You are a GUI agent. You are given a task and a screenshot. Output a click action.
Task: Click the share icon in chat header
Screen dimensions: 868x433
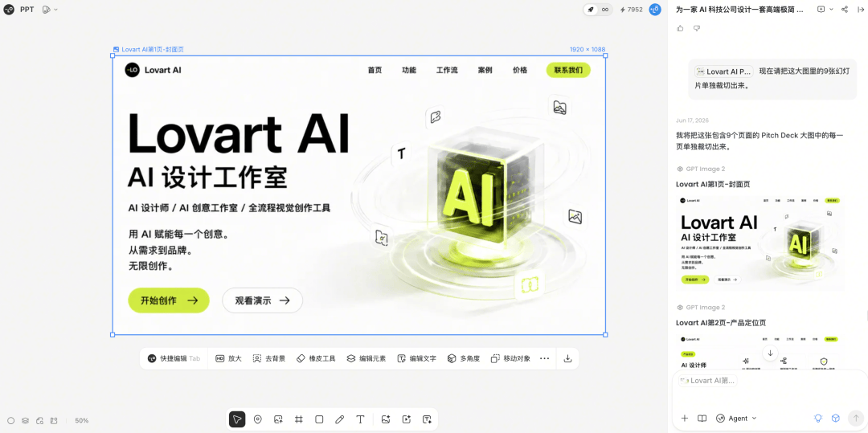pyautogui.click(x=845, y=10)
